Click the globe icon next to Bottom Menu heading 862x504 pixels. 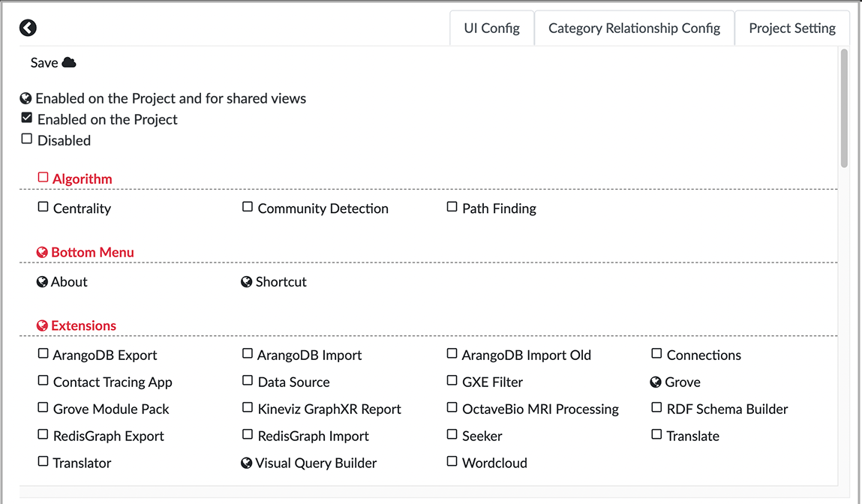pyautogui.click(x=42, y=252)
